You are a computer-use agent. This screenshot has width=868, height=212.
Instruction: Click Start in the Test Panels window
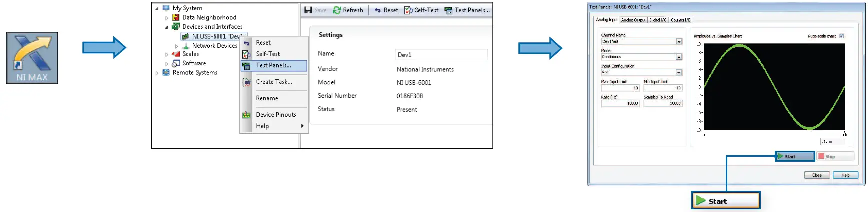(795, 157)
